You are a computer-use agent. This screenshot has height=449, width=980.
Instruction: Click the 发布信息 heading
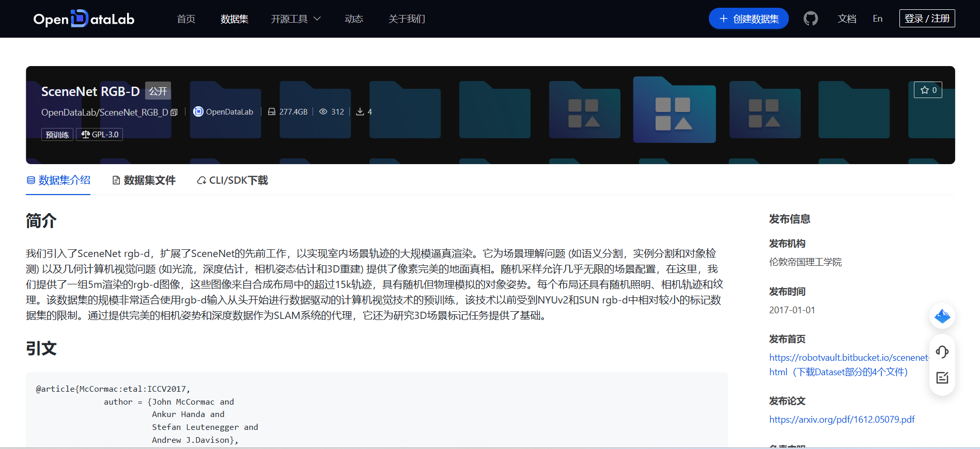pos(789,219)
